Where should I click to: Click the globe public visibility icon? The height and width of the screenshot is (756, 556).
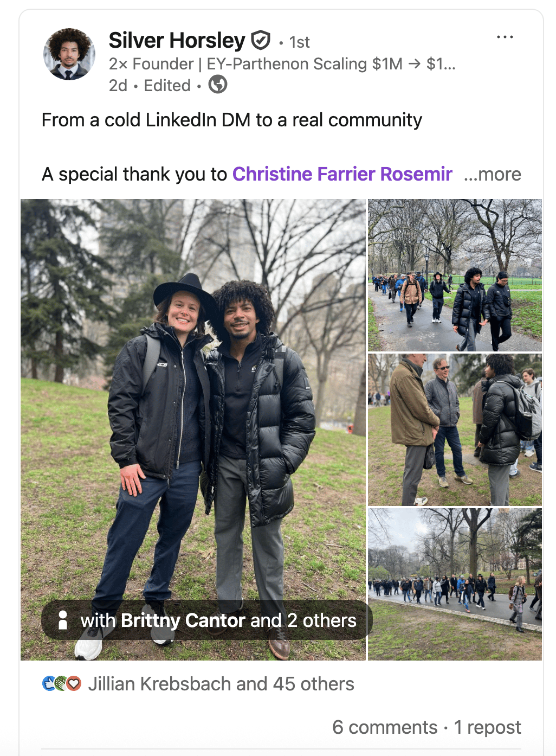(x=218, y=85)
